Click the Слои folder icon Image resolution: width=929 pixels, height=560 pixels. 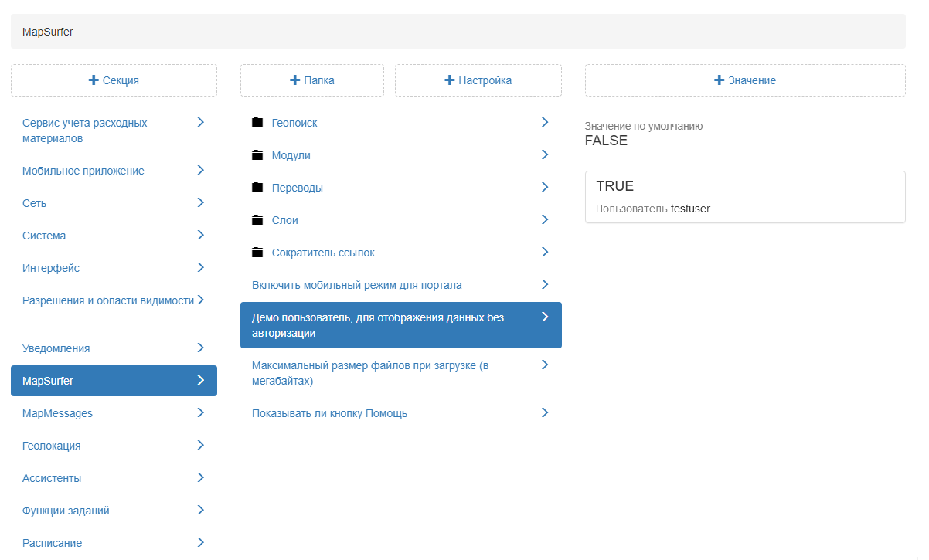[257, 220]
